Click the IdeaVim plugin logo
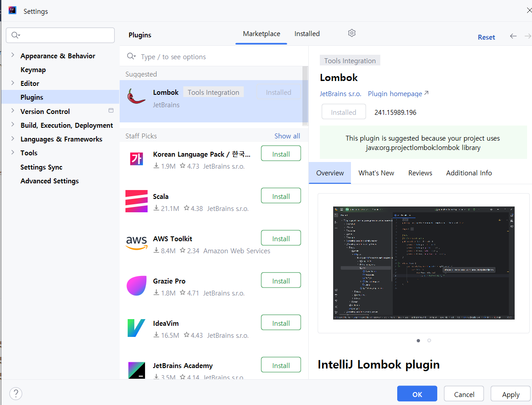532x405 pixels. click(137, 328)
